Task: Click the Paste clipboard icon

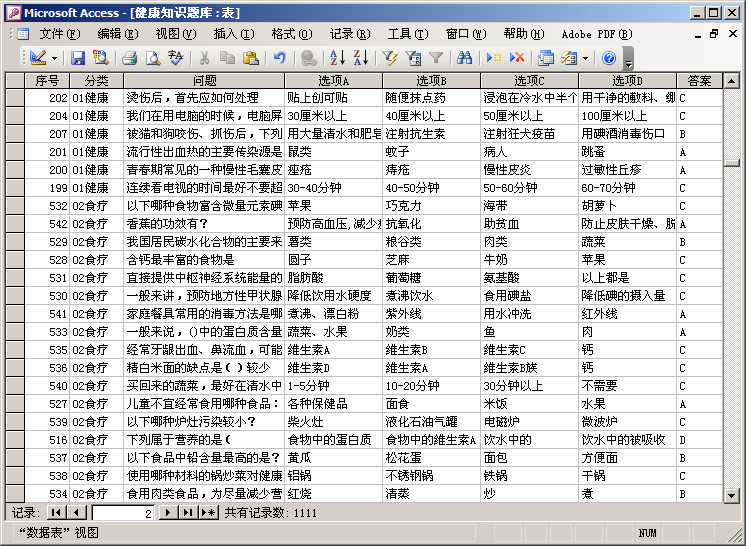Action: (251, 58)
